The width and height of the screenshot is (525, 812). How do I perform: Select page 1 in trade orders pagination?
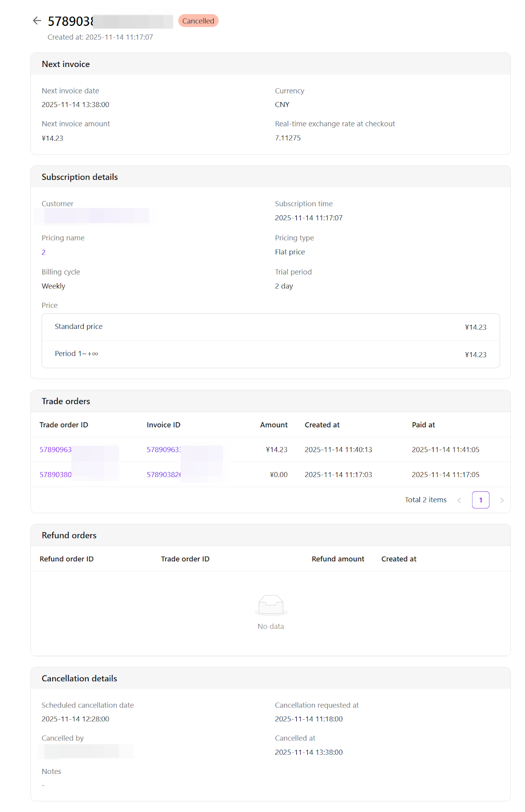[x=480, y=500]
